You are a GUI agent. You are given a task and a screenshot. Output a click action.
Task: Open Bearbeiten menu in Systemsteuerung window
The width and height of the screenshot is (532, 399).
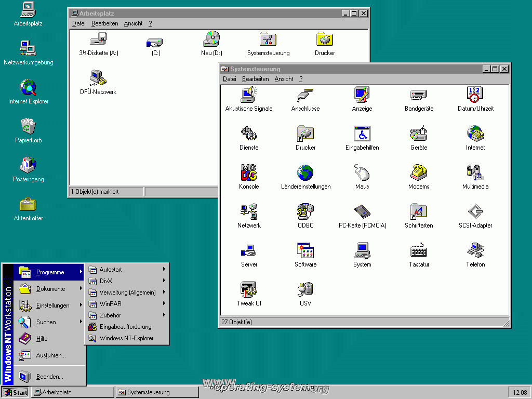tap(255, 79)
